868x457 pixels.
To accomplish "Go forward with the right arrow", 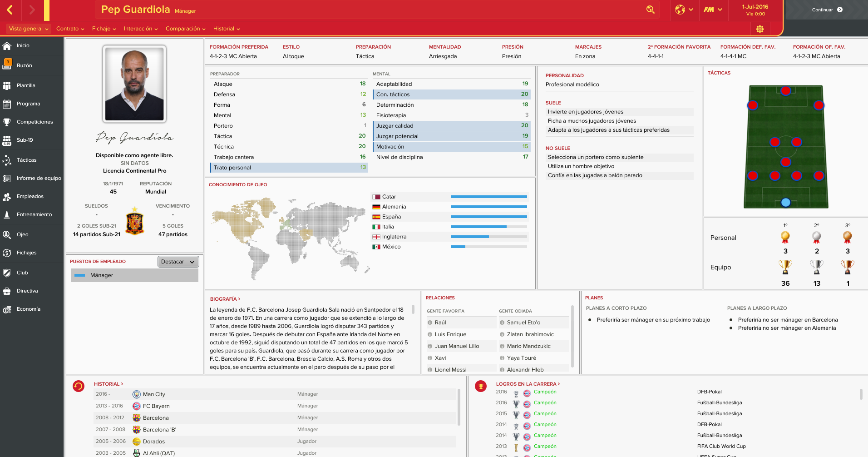I will (x=32, y=10).
